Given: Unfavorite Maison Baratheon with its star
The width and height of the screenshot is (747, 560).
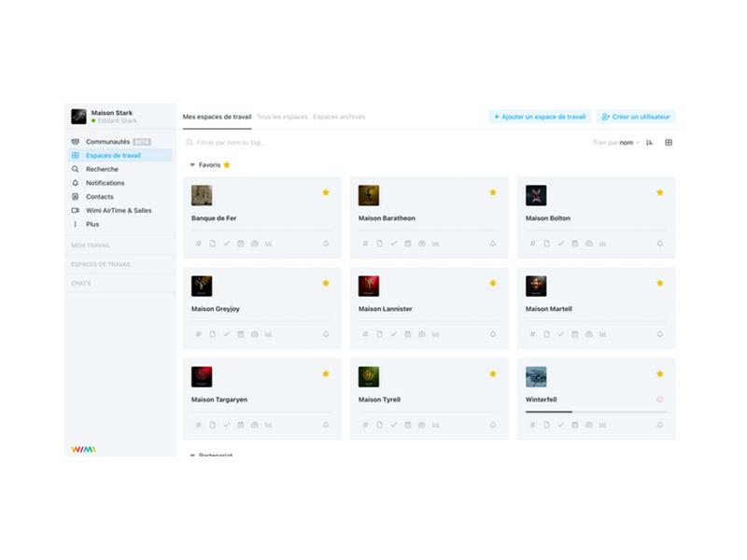Looking at the screenshot, I should click(x=493, y=192).
